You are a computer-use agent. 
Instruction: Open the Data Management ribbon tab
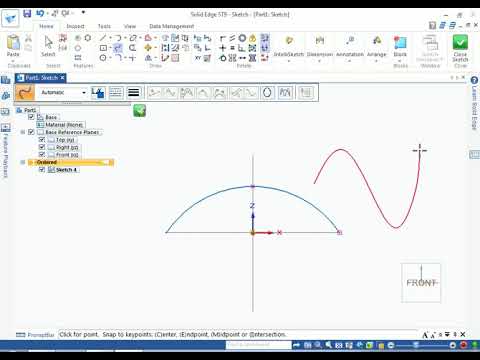[x=172, y=26]
